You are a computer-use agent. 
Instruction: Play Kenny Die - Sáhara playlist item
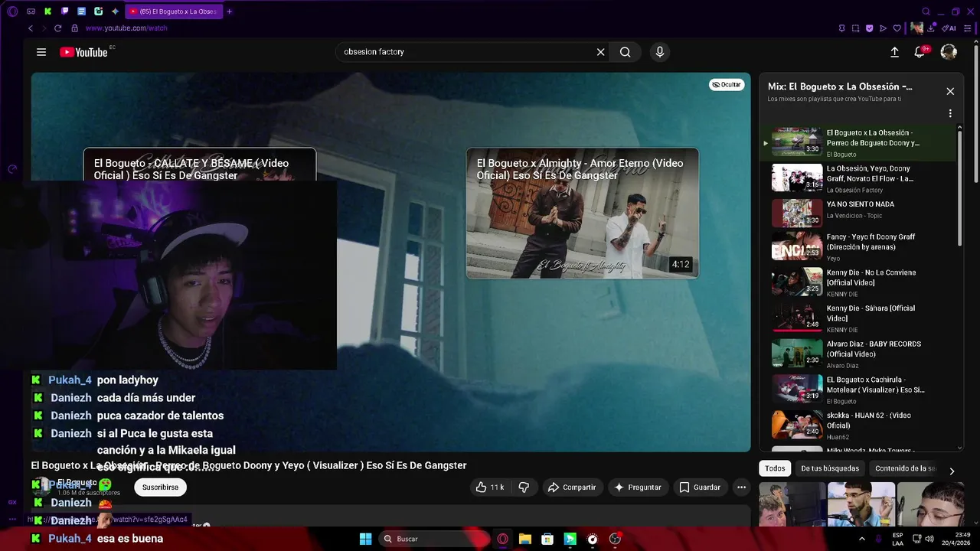[x=858, y=318]
